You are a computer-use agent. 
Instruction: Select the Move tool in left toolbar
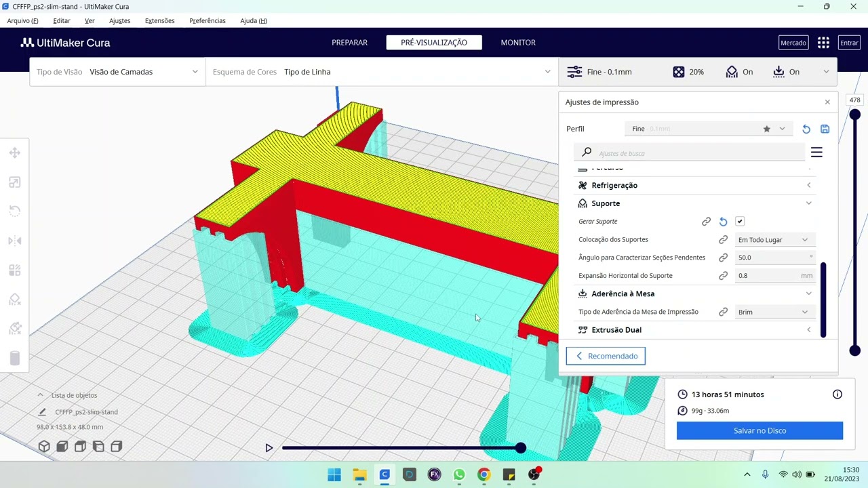pos(15,153)
